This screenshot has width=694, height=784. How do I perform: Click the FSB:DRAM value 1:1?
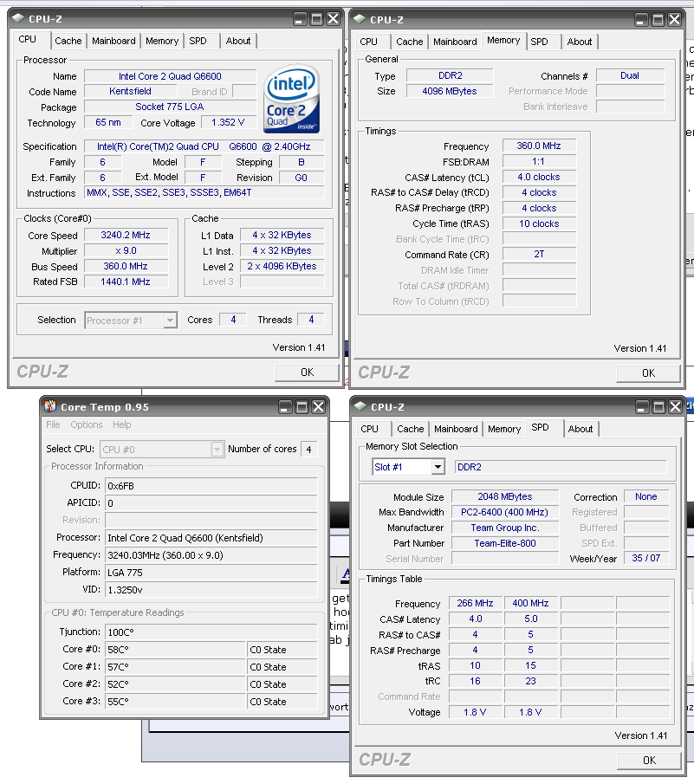click(539, 161)
